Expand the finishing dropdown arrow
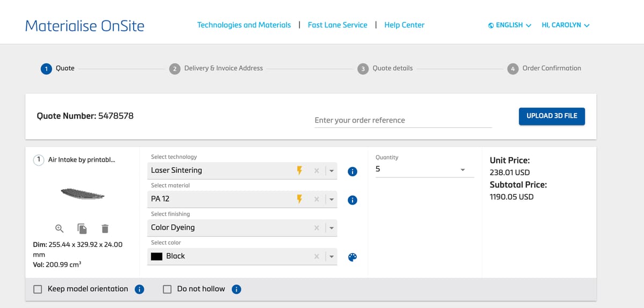This screenshot has height=308, width=644. pos(332,228)
